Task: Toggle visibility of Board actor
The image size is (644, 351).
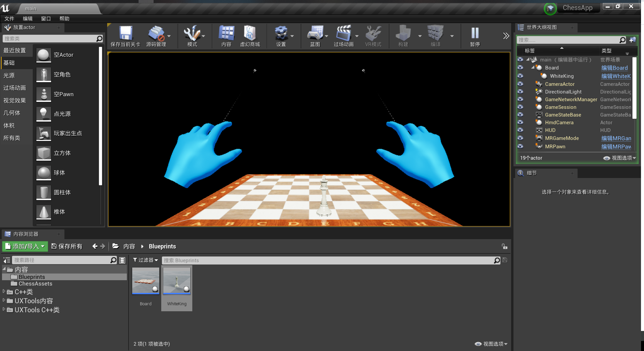Action: point(520,67)
